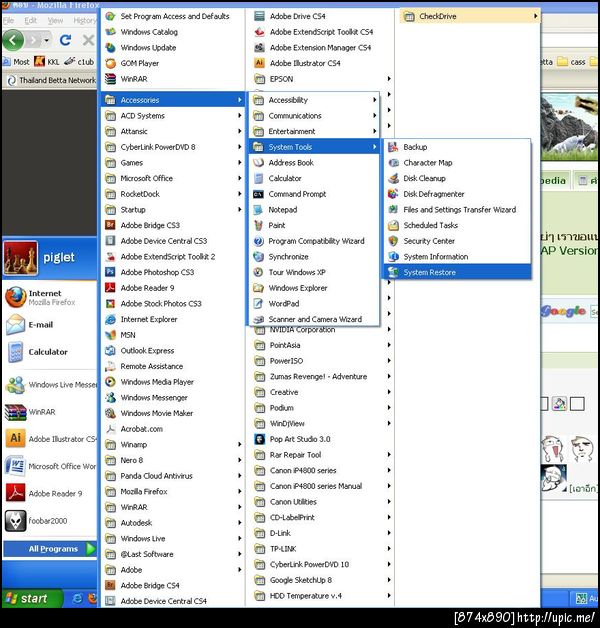
Task: Click Firefox reload button
Action: 65,40
